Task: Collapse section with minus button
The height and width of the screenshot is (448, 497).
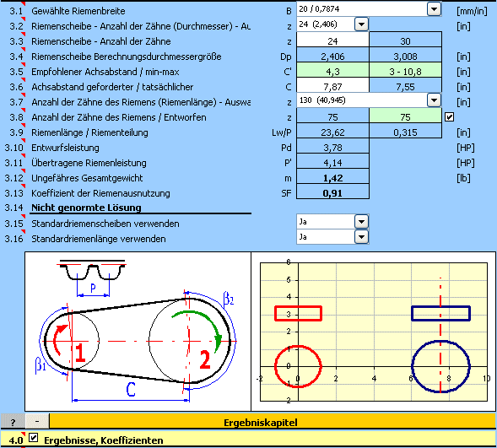Action: [x=37, y=422]
